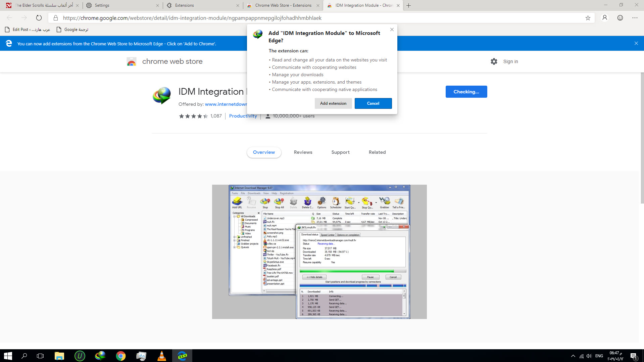Cancel the extension install dialog
644x362 pixels.
[373, 103]
